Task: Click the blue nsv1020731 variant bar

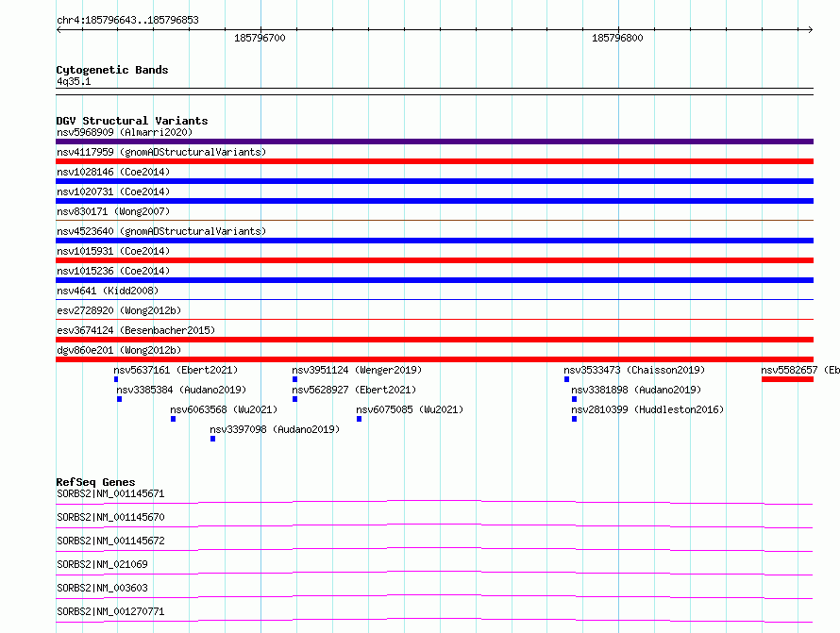Action: pos(434,201)
